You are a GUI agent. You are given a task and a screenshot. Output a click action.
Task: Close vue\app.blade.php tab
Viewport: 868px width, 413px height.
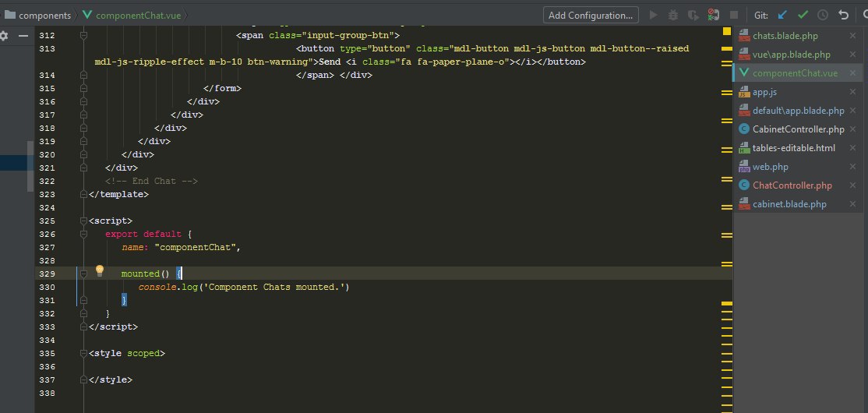pyautogui.click(x=852, y=55)
